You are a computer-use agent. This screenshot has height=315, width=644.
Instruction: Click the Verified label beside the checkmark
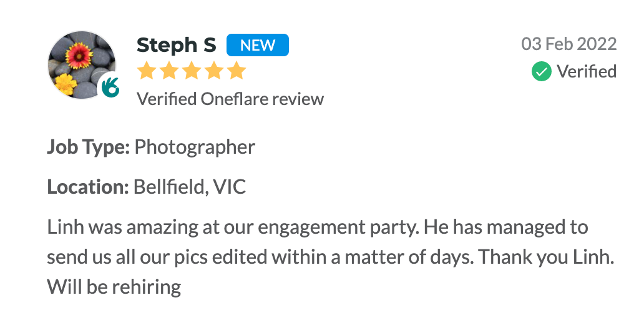(x=587, y=71)
